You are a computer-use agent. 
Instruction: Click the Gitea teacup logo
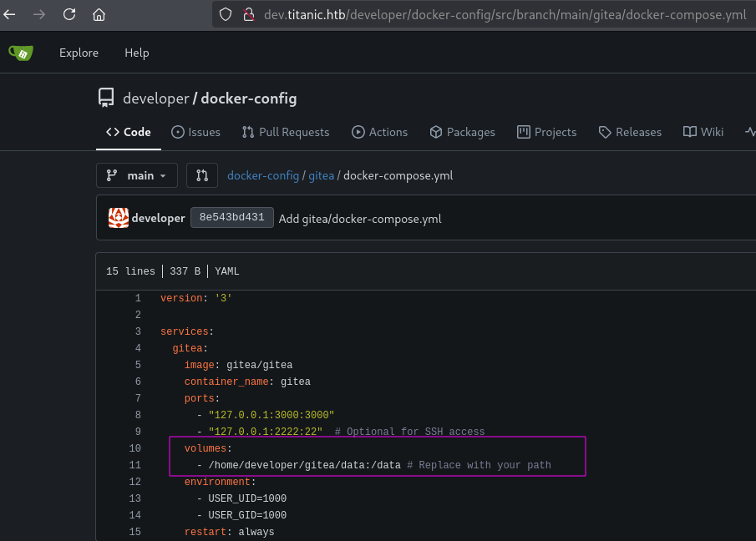coord(21,53)
